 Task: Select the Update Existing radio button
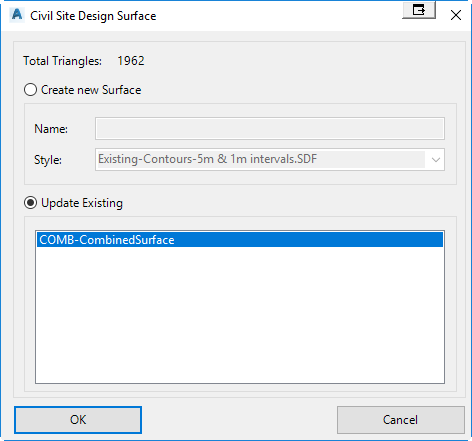[x=30, y=203]
